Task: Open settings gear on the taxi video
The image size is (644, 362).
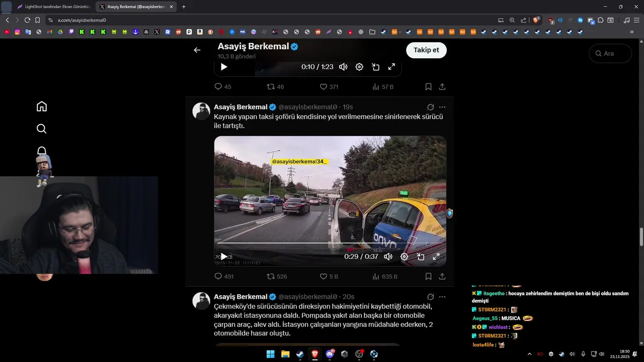Action: pyautogui.click(x=405, y=256)
